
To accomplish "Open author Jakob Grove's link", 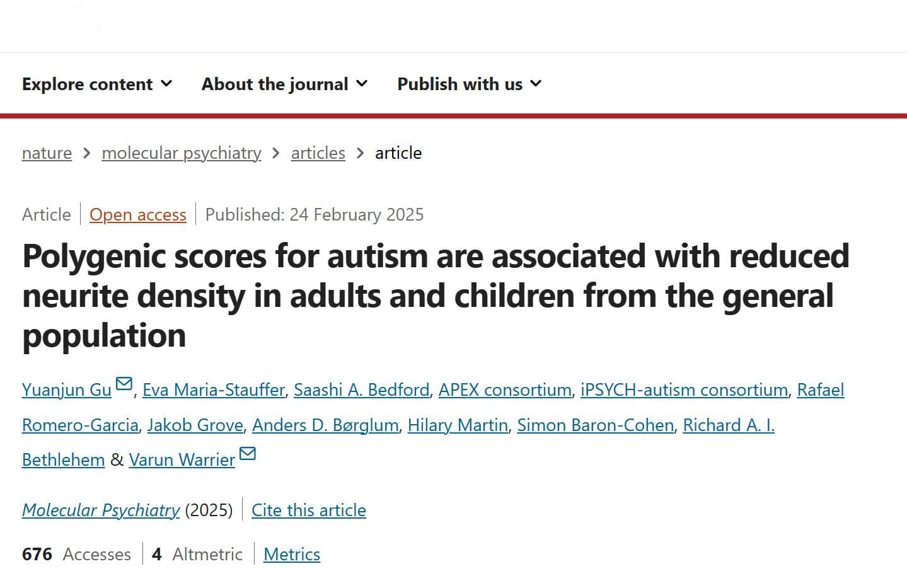I will 195,425.
